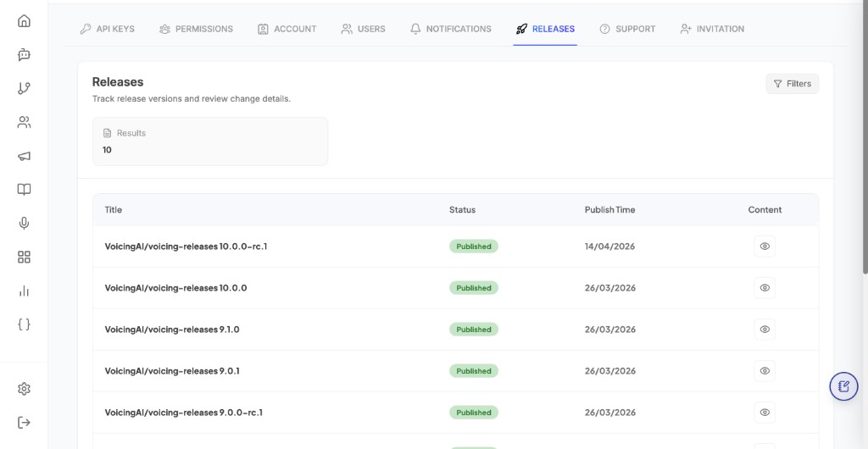Switch to the API KEYS tab
The image size is (868, 449).
(x=108, y=29)
